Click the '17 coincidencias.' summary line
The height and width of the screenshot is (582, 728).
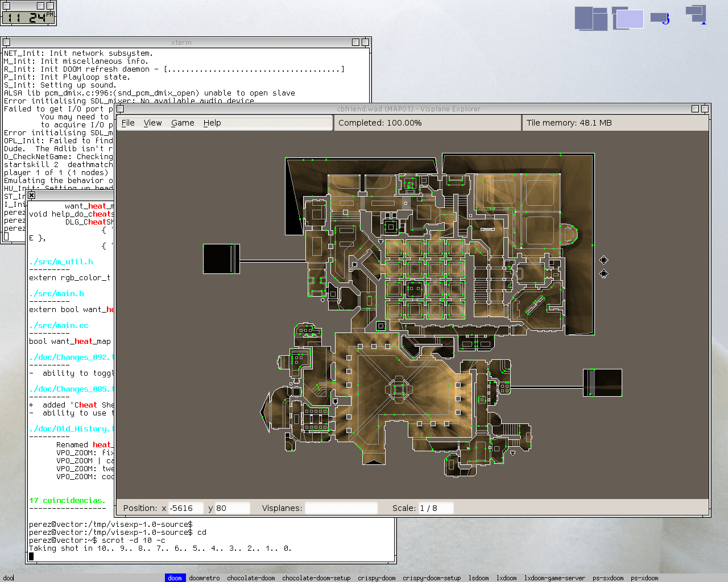tap(67, 501)
